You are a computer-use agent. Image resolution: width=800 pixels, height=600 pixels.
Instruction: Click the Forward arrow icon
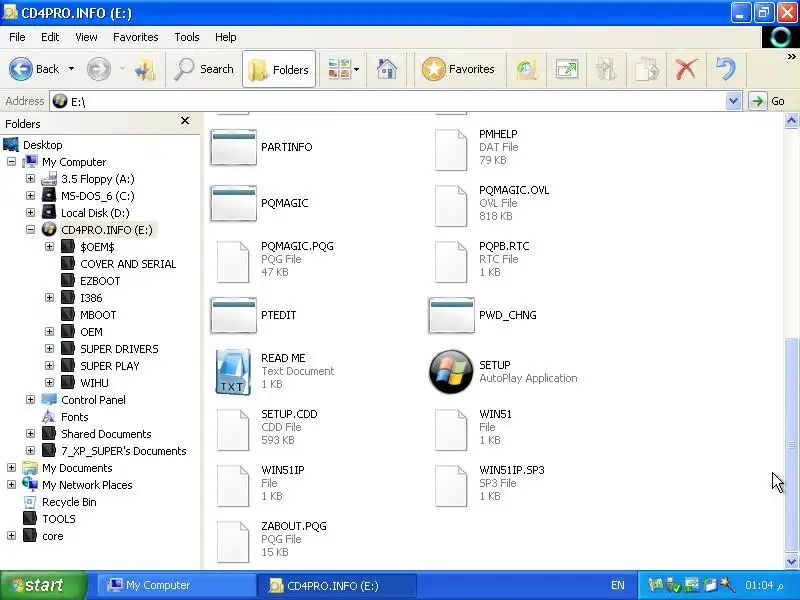(x=98, y=69)
